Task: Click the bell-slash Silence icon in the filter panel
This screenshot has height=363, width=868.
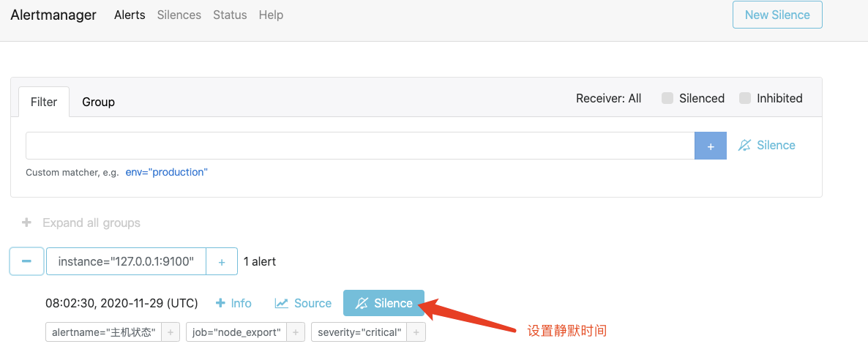Action: (745, 146)
